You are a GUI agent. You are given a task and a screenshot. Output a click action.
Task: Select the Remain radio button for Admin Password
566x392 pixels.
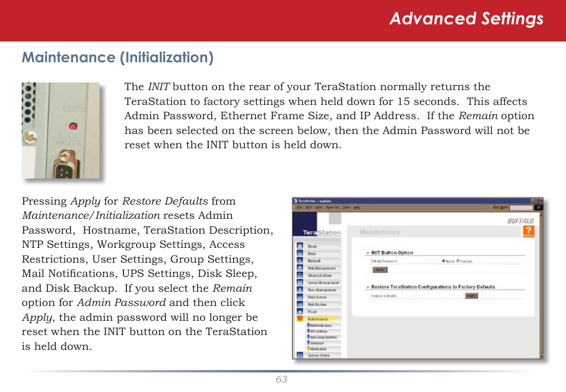pos(458,260)
